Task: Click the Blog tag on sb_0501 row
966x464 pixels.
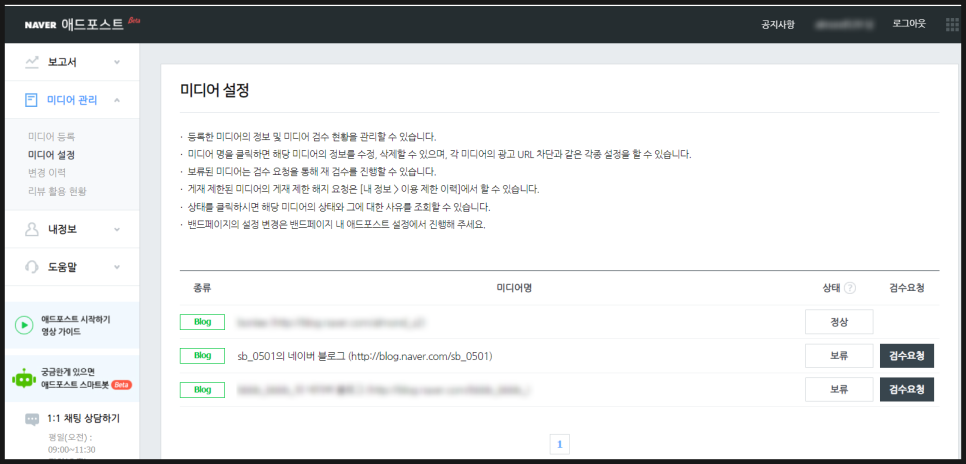Action: click(x=202, y=356)
